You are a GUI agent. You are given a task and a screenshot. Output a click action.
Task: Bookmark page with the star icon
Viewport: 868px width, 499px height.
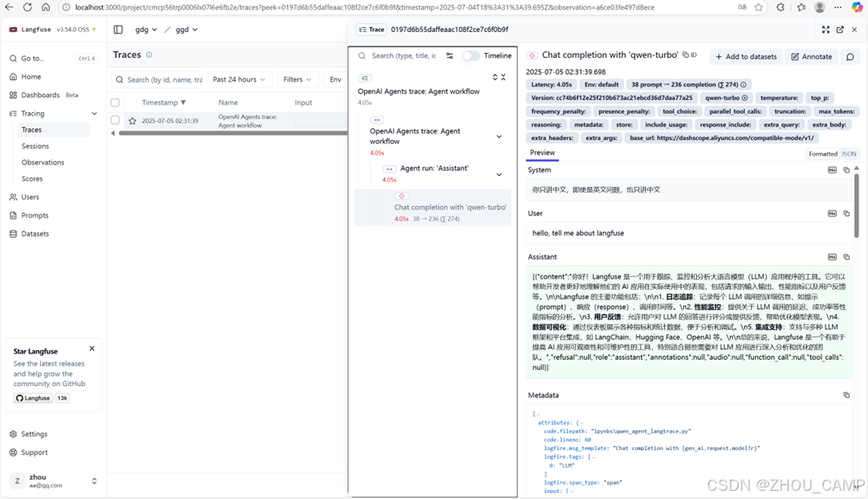coord(758,7)
